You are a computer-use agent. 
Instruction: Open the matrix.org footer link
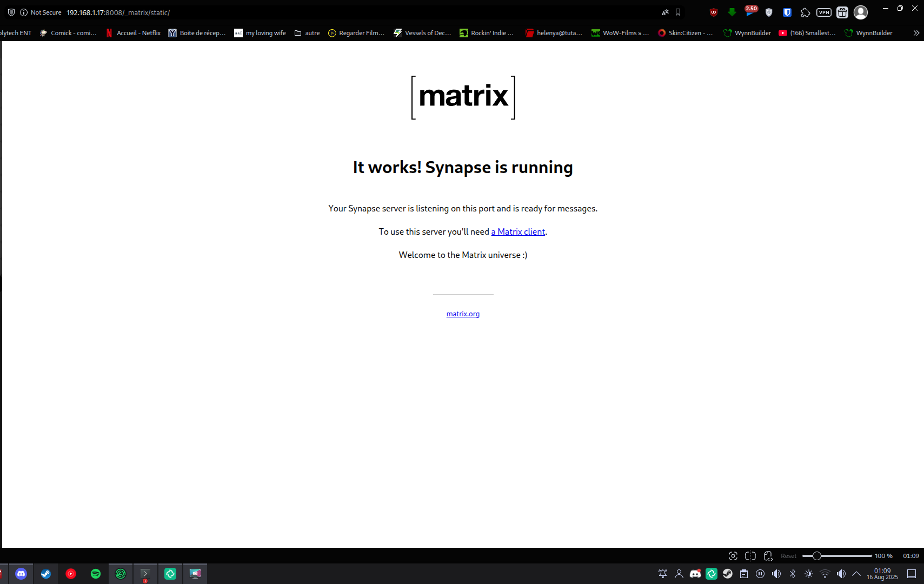point(463,314)
